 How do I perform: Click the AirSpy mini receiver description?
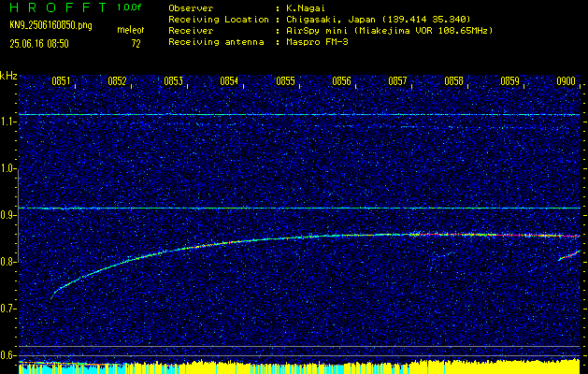tap(389, 30)
